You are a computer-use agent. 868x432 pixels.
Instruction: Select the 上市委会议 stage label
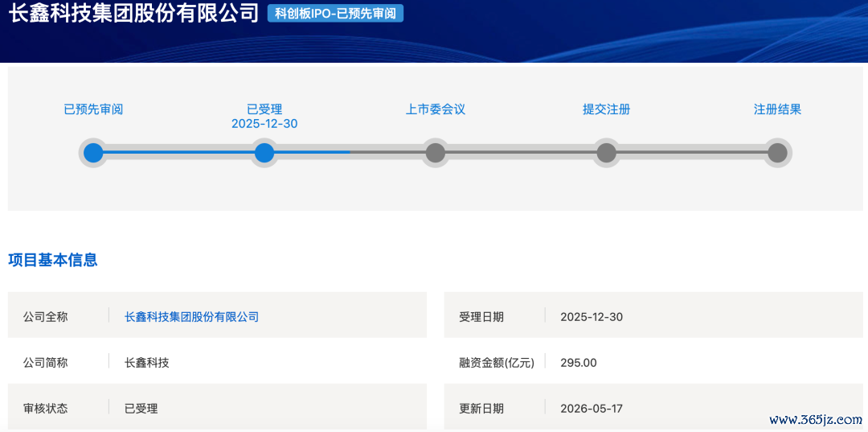click(435, 109)
